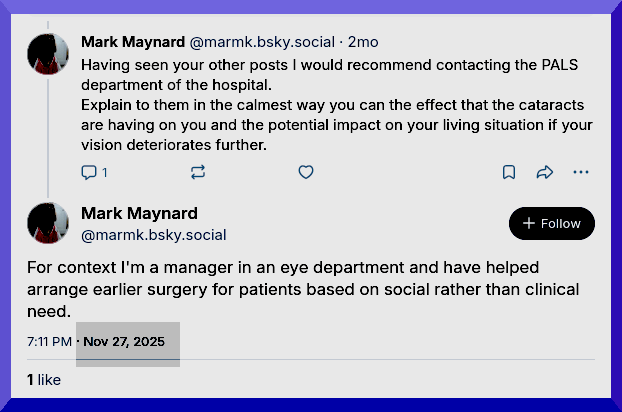Click the reply count number beside the speech bubble
Screen dimensions: 622x412
coord(104,172)
